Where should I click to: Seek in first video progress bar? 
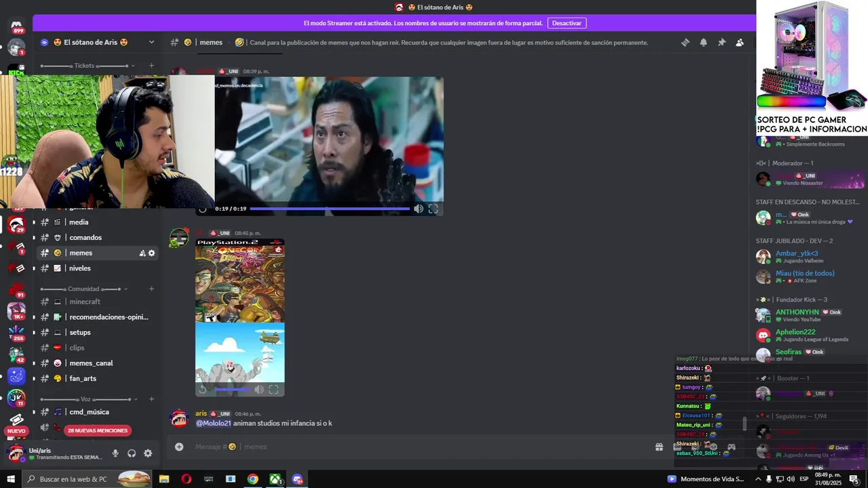tap(330, 209)
